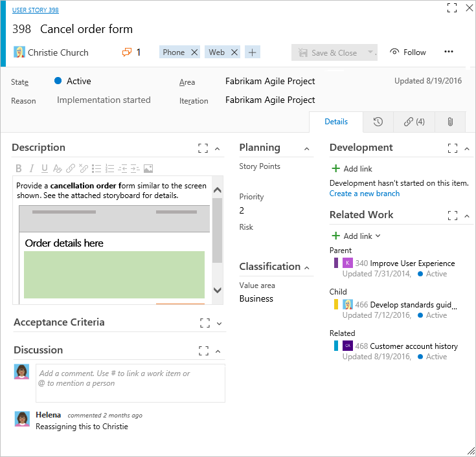
Task: Click assigned-to Christie Church
Action: 51,52
